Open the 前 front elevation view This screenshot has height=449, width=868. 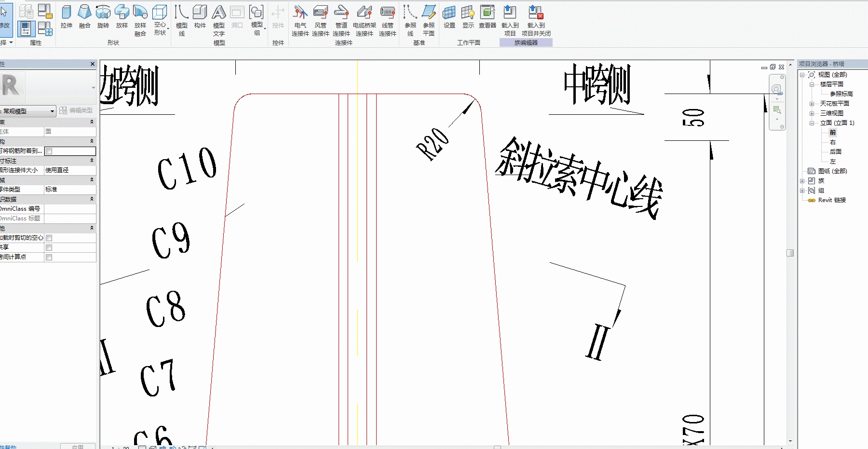[833, 133]
